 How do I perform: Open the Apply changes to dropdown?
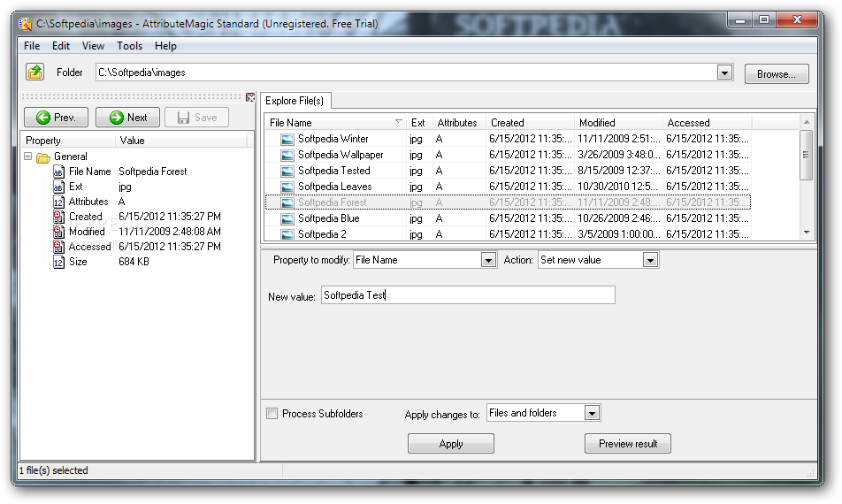[x=592, y=413]
